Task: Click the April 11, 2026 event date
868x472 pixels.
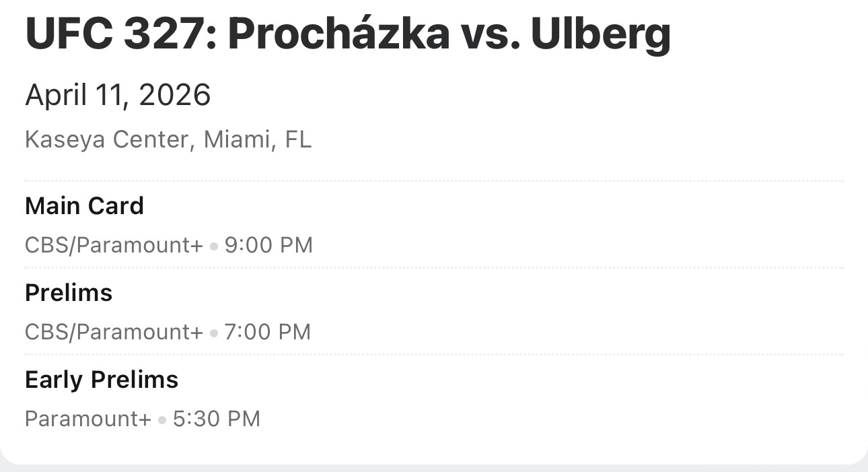Action: [118, 95]
